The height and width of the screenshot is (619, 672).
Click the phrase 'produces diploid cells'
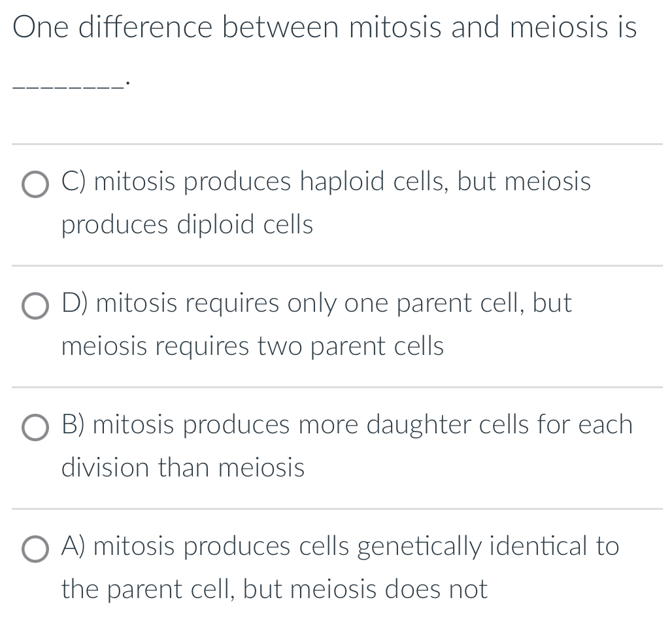188,226
